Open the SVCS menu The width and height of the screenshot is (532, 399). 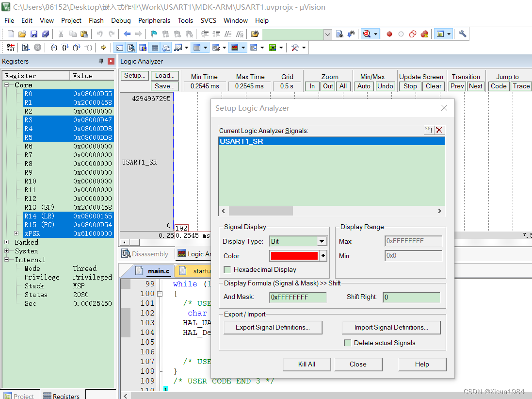(209, 20)
